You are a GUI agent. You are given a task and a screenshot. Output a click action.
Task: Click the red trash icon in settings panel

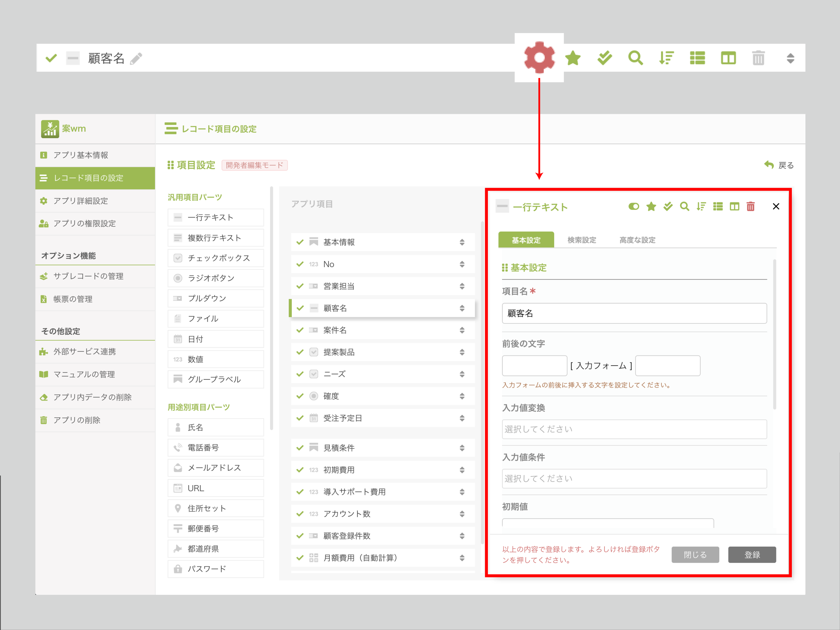[x=750, y=206]
